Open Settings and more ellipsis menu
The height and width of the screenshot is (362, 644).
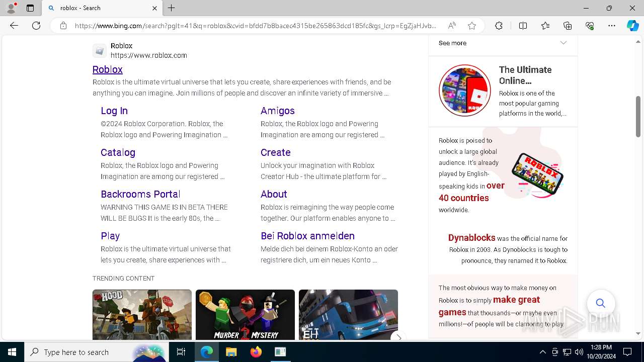[x=612, y=26]
